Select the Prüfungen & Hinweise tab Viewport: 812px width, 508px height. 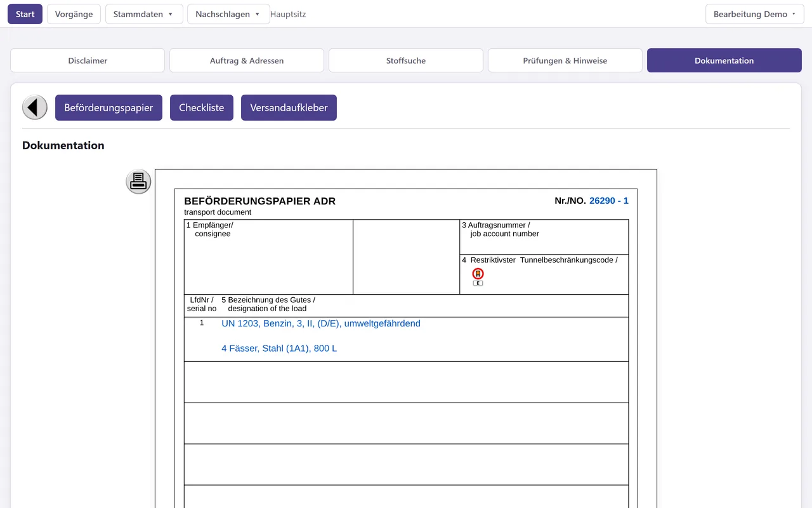[x=565, y=60]
